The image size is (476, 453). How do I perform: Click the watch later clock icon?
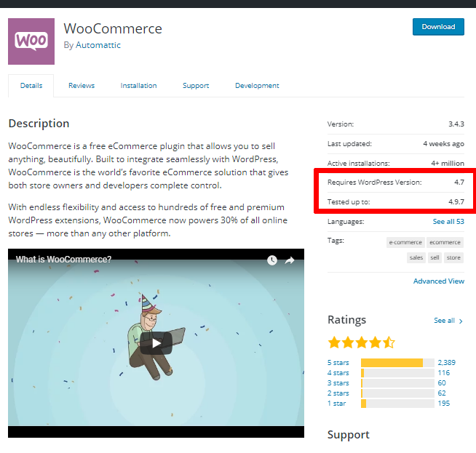(x=271, y=260)
